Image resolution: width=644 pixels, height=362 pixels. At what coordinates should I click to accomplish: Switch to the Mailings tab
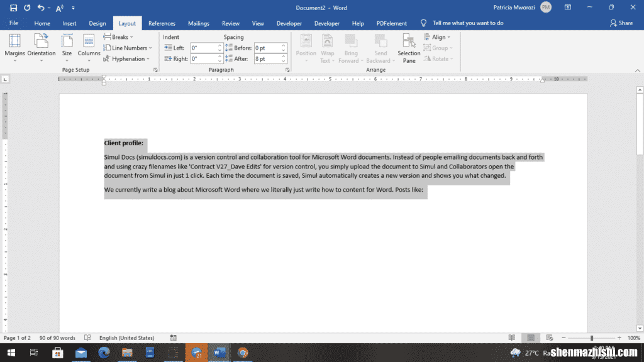(x=199, y=23)
